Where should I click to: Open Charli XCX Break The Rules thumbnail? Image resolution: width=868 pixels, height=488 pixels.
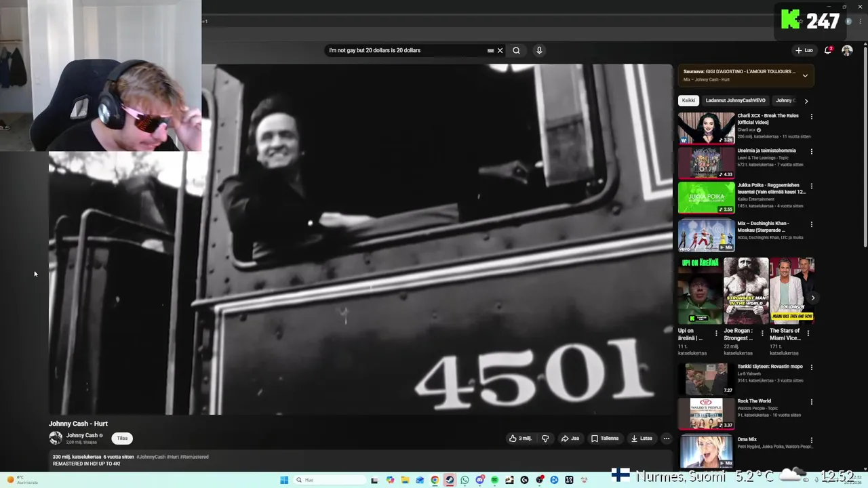coord(706,128)
